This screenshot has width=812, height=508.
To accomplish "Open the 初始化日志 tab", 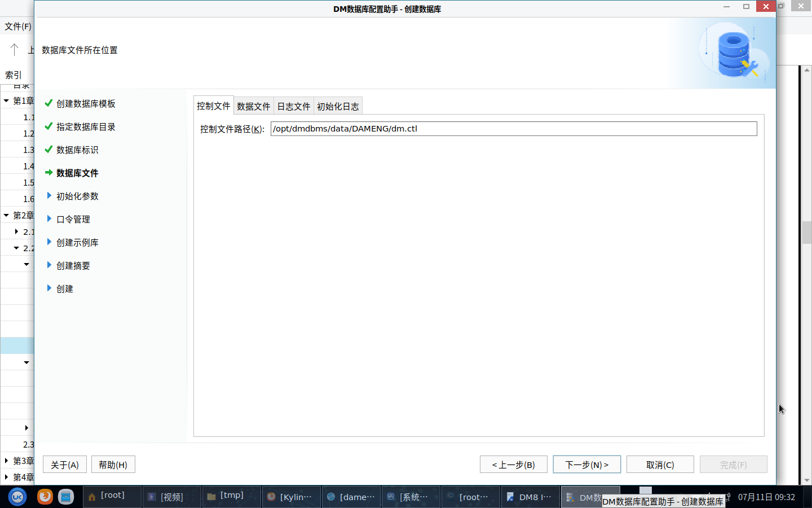I will pos(337,106).
